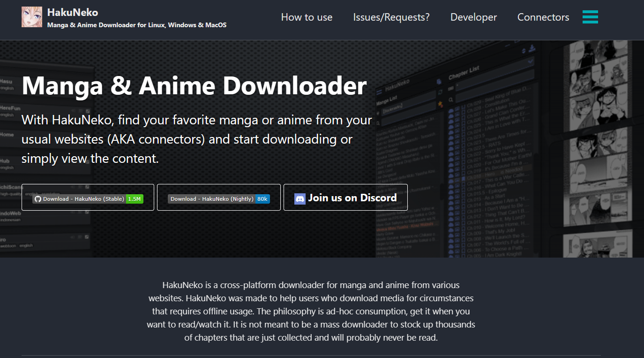Open the Connectors navigation item

(543, 17)
